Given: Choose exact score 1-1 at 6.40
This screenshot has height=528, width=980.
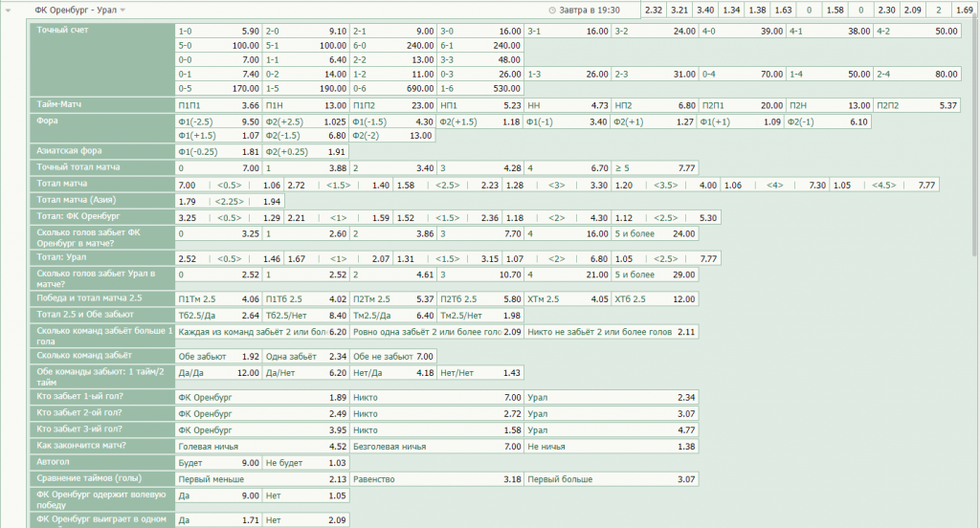Looking at the screenshot, I should pos(305,59).
